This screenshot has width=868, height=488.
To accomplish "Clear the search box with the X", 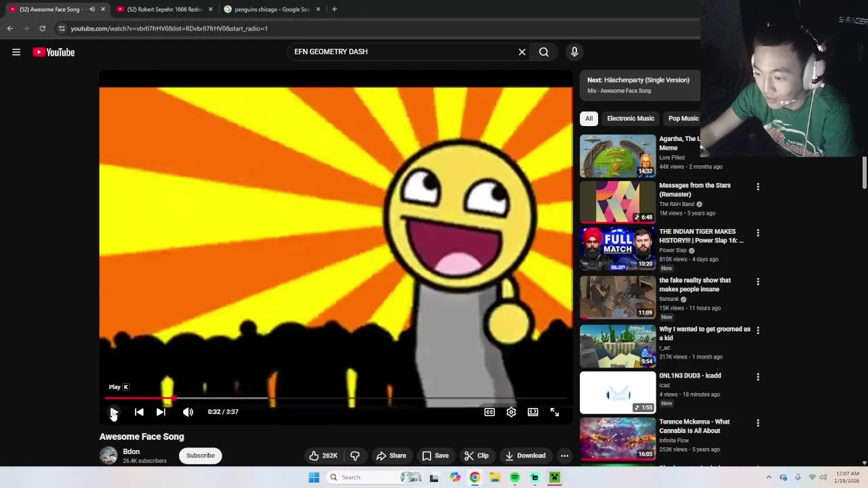I will (x=522, y=52).
